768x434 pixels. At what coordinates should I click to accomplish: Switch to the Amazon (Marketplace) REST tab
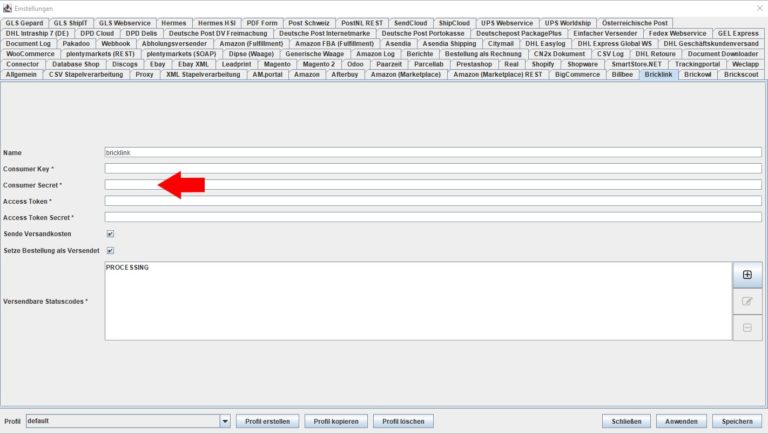tap(498, 74)
